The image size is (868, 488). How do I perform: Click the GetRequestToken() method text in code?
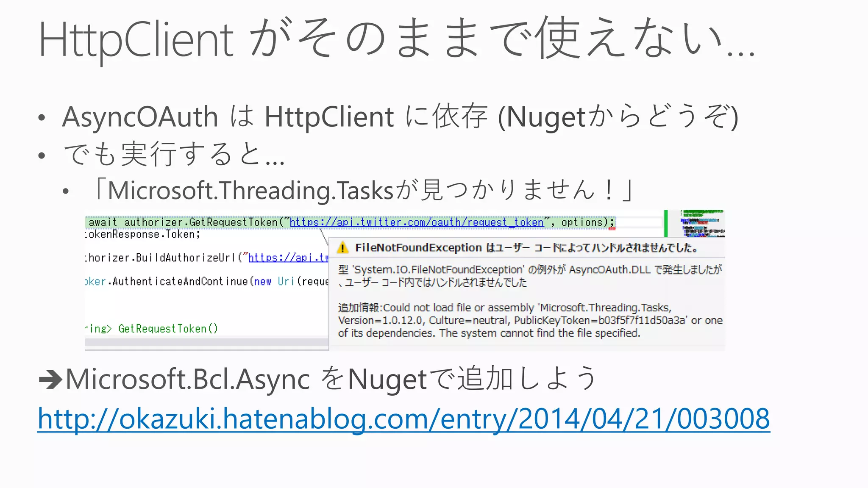168,329
